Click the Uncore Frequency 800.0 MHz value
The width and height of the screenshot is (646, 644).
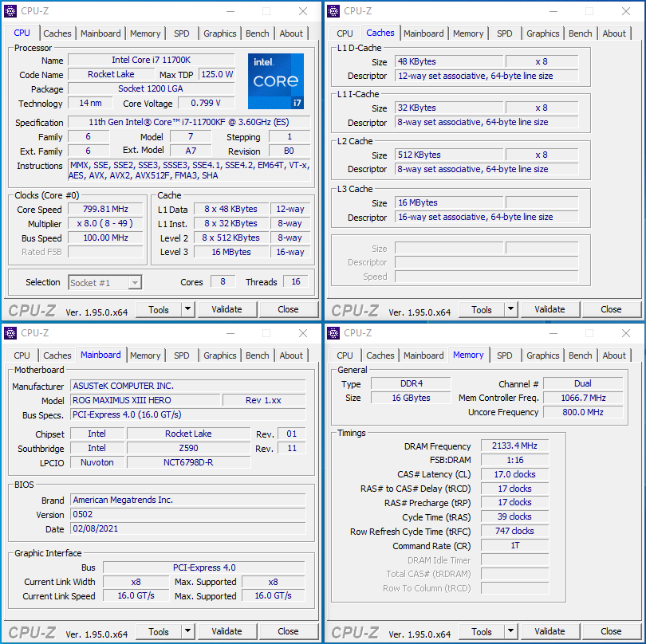pyautogui.click(x=583, y=412)
